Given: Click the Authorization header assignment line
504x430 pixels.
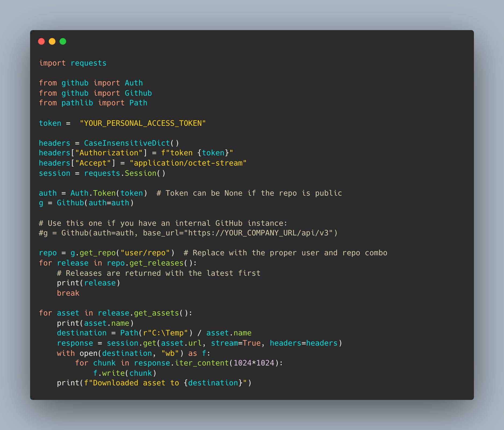Looking at the screenshot, I should [136, 153].
